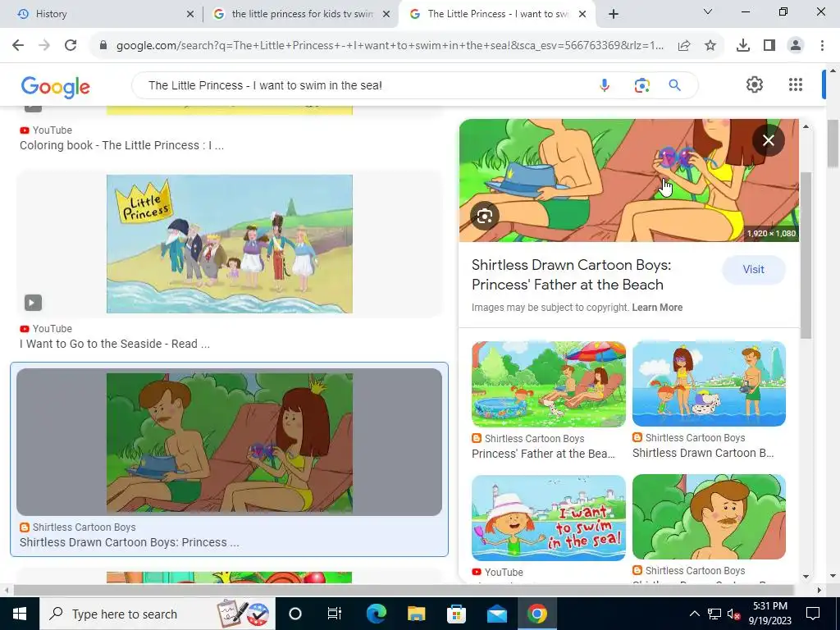Image resolution: width=840 pixels, height=630 pixels.
Task: Click the browser forward arrow
Action: click(x=44, y=46)
